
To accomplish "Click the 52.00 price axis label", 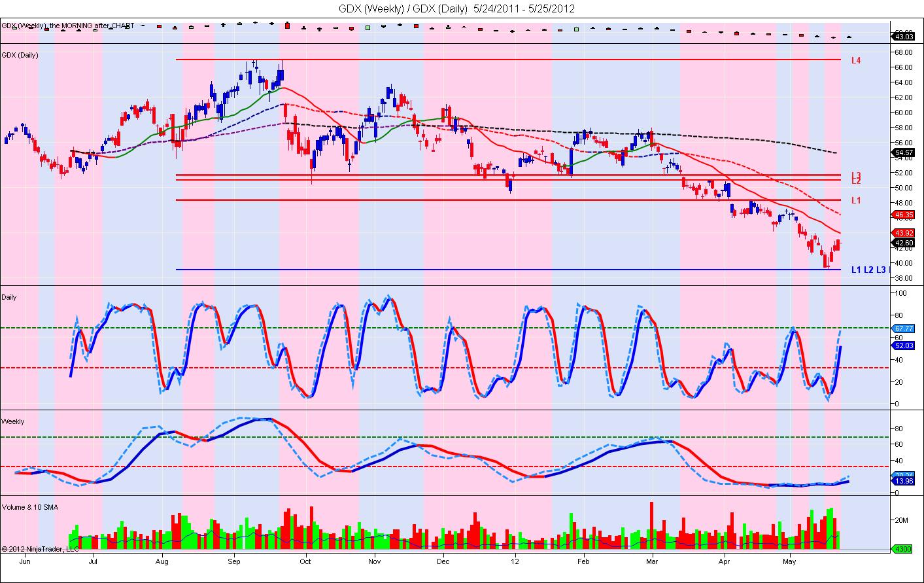I will pos(904,173).
